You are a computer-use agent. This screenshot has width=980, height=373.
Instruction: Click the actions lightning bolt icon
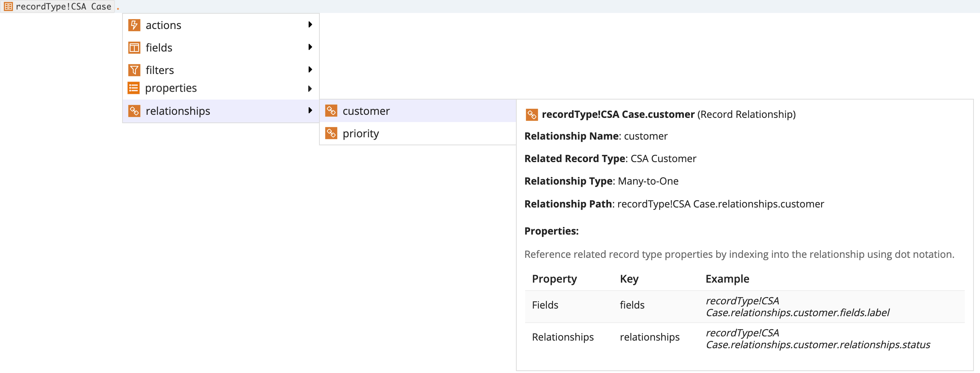[134, 25]
